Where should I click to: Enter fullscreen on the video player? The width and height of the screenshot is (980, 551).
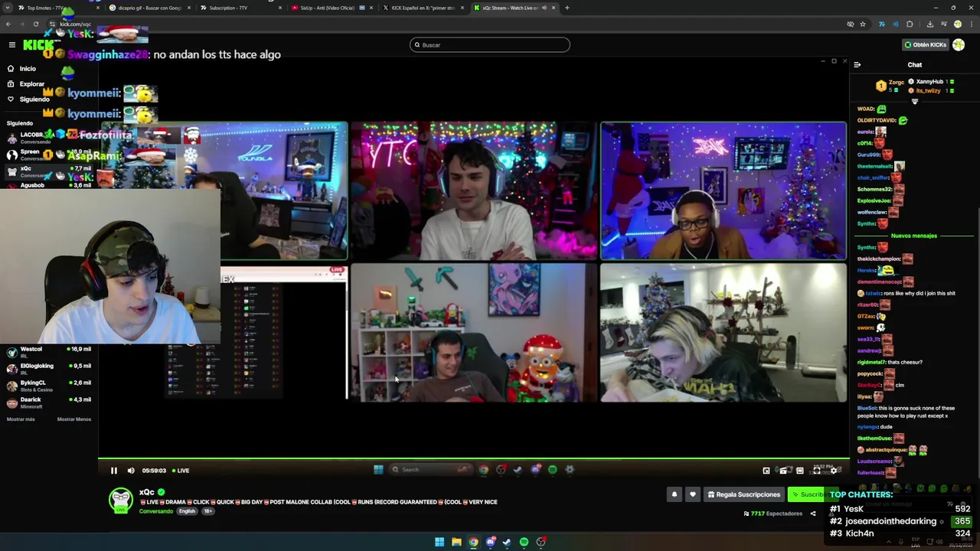click(817, 471)
